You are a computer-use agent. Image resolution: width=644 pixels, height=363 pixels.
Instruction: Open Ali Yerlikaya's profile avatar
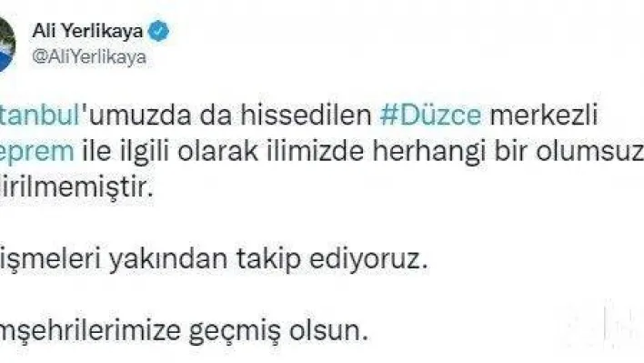click(x=7, y=45)
